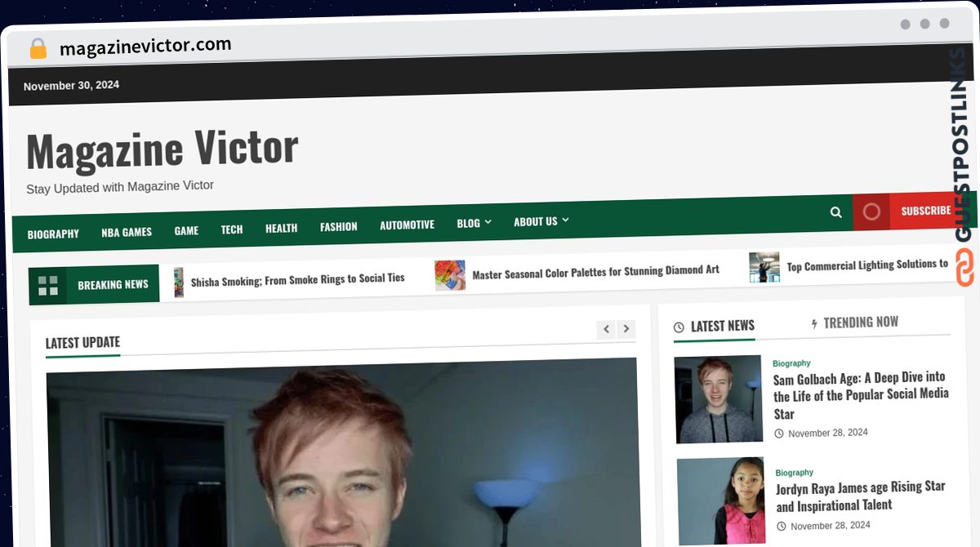Click 'Stay Updated with Magazine Victor' tagline

coord(120,187)
